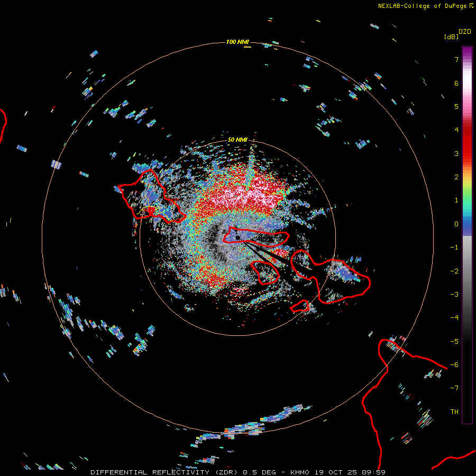Click the 7 value on color scale
Image resolution: width=476 pixels, height=476 pixels.
coord(456,59)
